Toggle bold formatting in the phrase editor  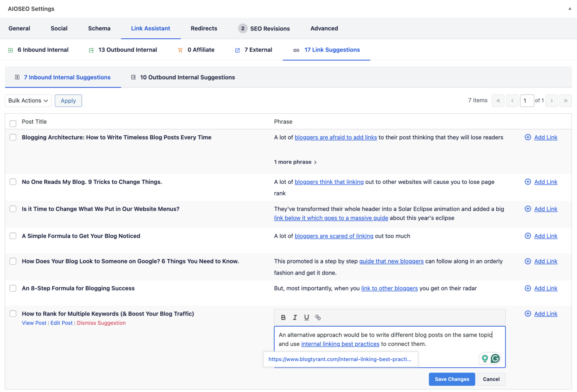[x=283, y=317]
